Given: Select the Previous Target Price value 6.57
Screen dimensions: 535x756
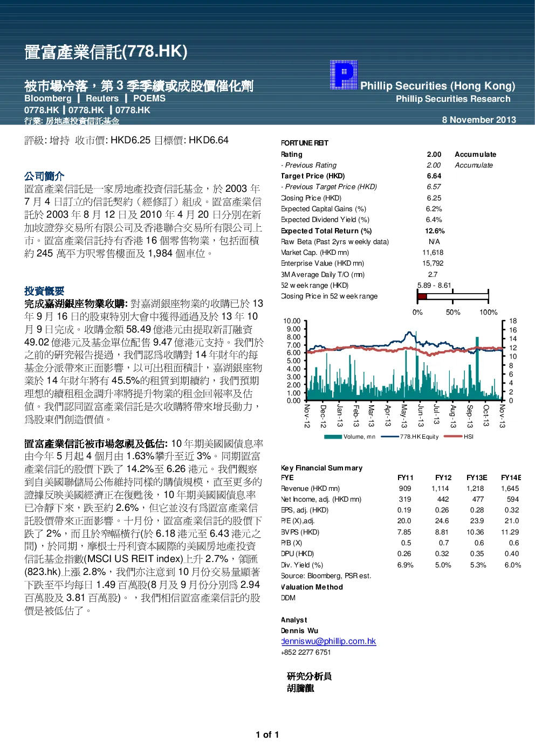Looking at the screenshot, I should coord(434,186).
